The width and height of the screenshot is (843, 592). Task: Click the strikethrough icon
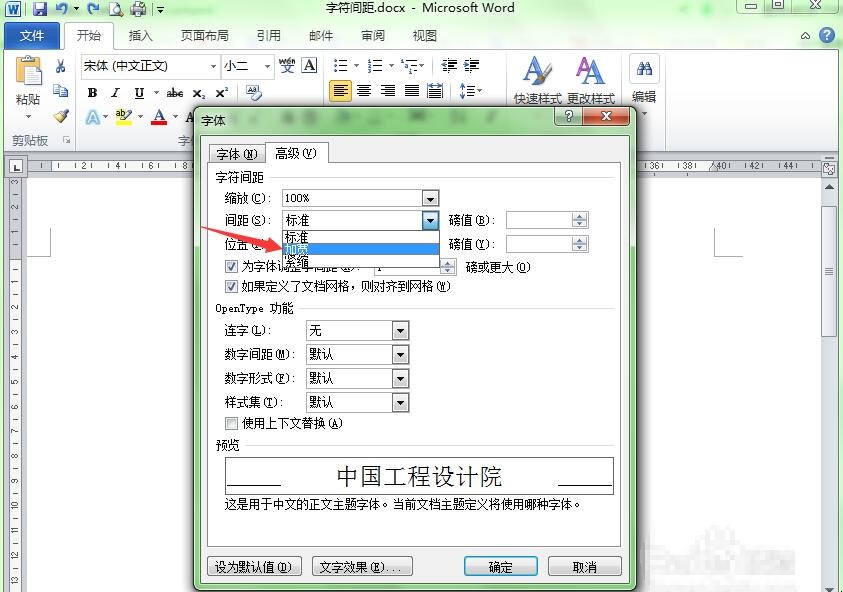pos(174,92)
